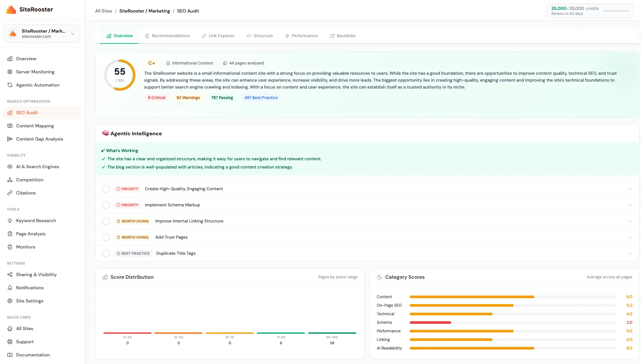Click SiteRooster / Marketing breadcrumb
This screenshot has height=364, width=641.
tap(145, 11)
